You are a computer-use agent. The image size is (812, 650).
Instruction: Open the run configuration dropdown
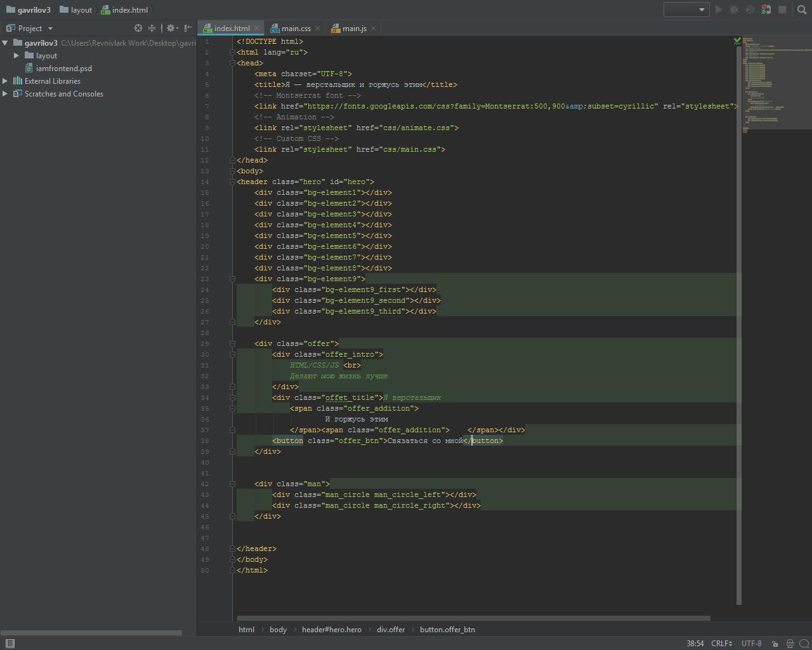click(x=686, y=10)
